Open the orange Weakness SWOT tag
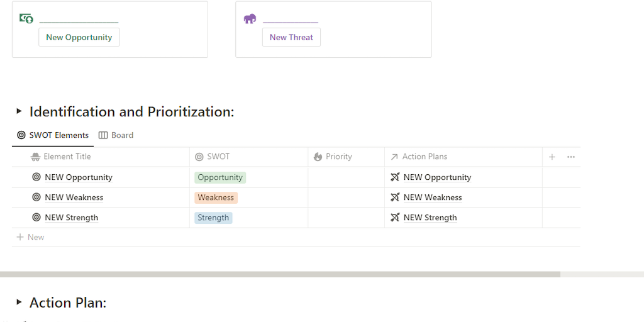This screenshot has height=322, width=644. [x=216, y=197]
